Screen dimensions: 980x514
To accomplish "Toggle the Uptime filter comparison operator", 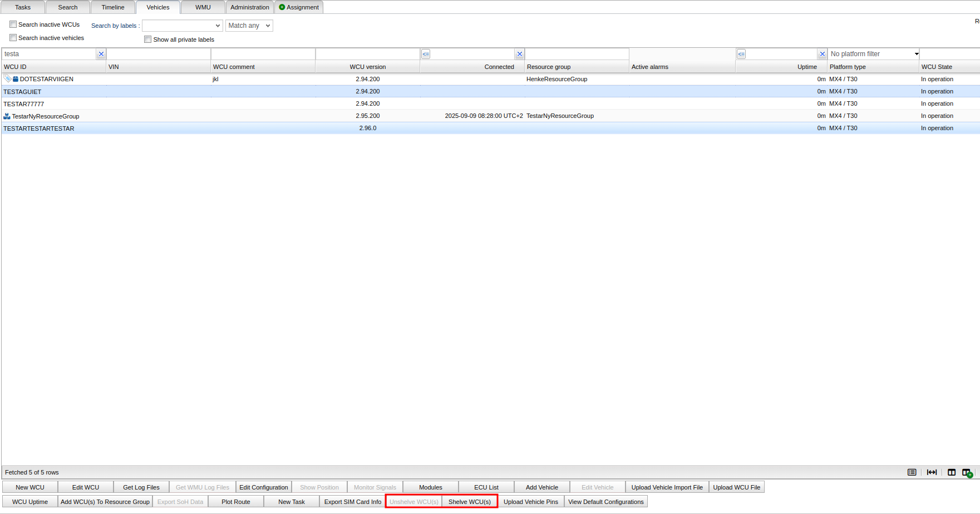I will click(x=741, y=54).
